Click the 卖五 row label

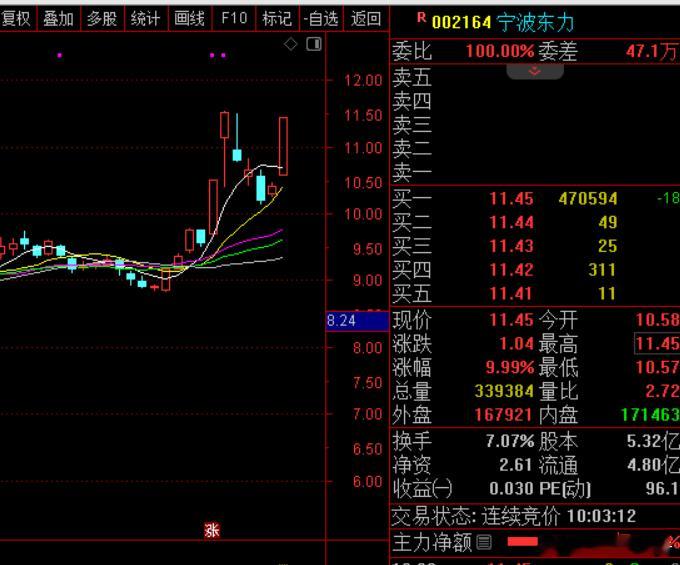pos(412,78)
